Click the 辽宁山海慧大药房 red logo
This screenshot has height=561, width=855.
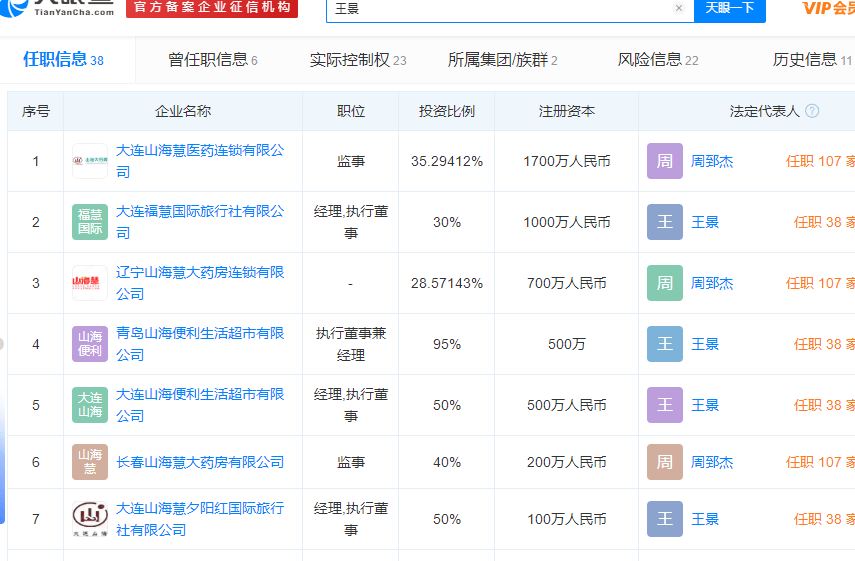(90, 283)
